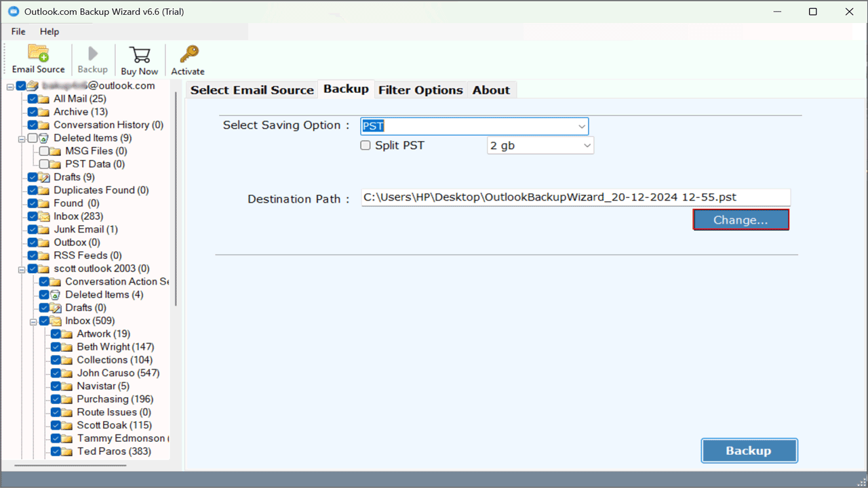Uncheck the Navistar checkbox
This screenshot has width=868, height=488.
(x=56, y=386)
